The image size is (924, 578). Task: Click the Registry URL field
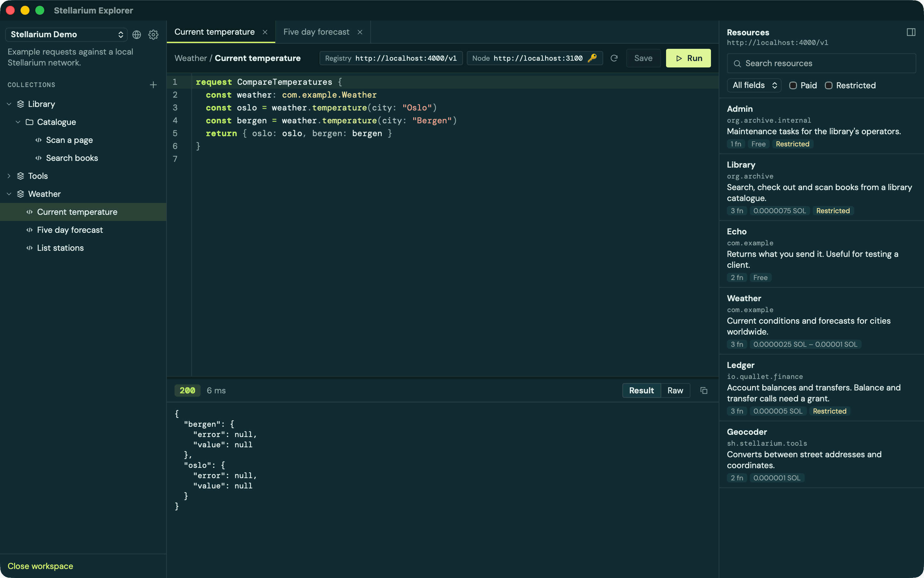391,58
